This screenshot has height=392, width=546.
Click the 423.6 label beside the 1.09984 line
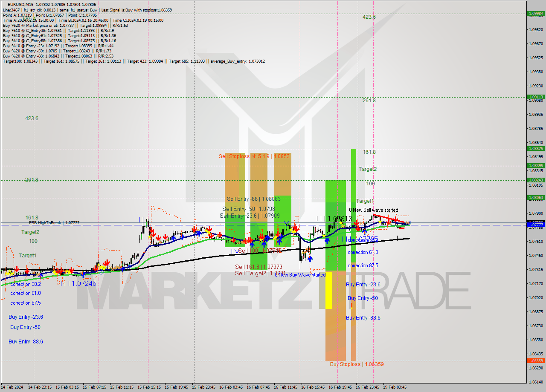(x=369, y=17)
